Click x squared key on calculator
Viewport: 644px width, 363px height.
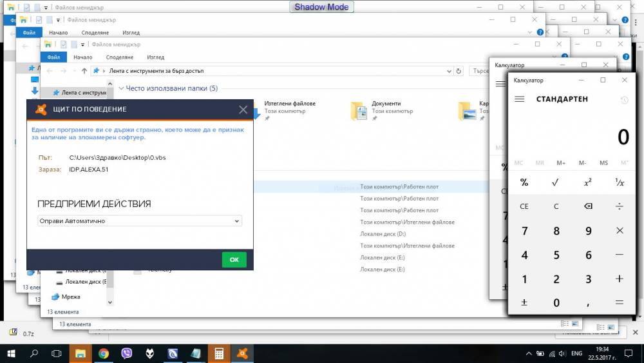click(x=588, y=182)
